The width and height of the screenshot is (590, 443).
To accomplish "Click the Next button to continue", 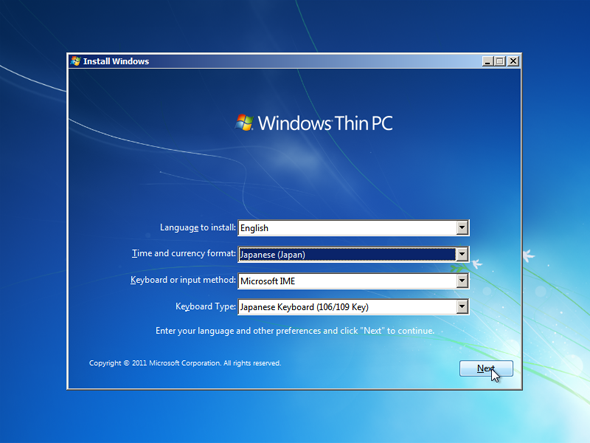I will tap(486, 368).
